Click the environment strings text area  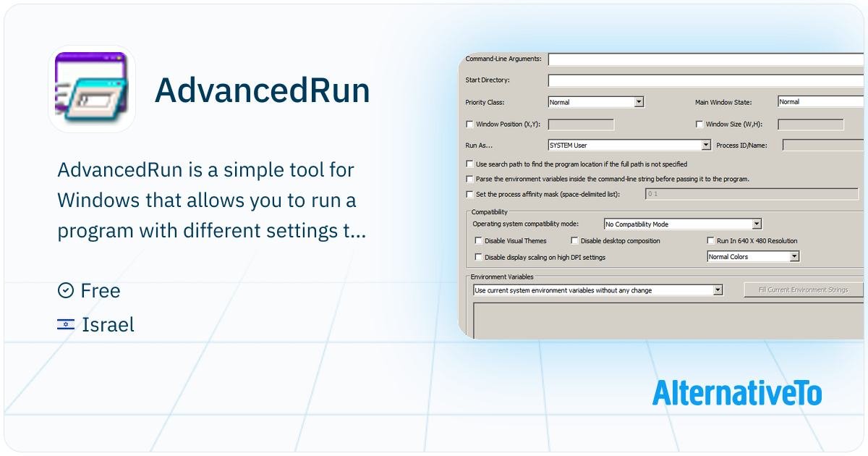669,321
